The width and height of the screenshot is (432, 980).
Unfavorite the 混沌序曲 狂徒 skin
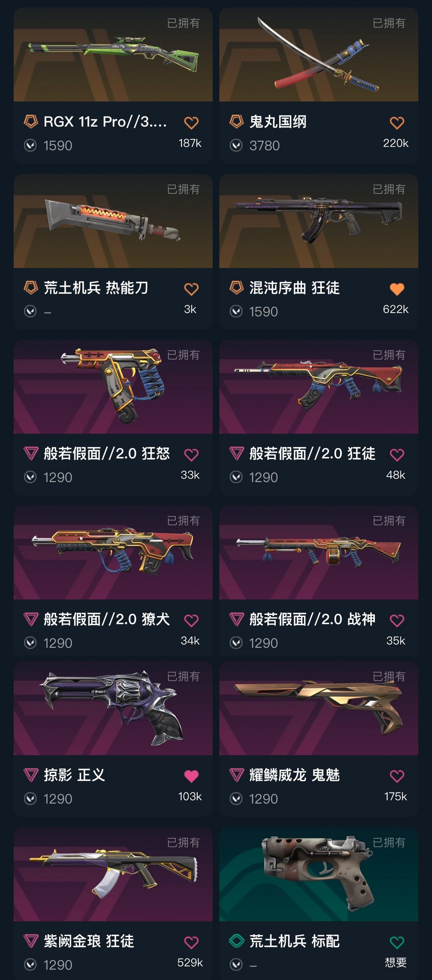[397, 289]
